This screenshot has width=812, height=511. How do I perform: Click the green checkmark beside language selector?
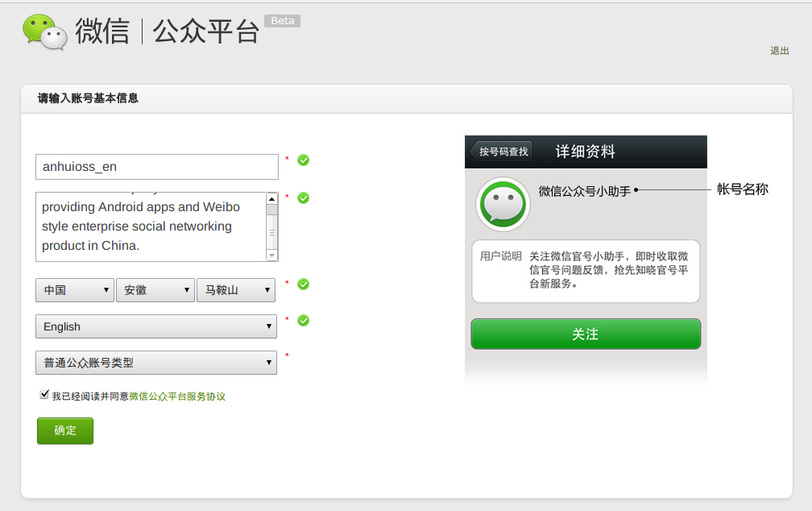(x=302, y=320)
